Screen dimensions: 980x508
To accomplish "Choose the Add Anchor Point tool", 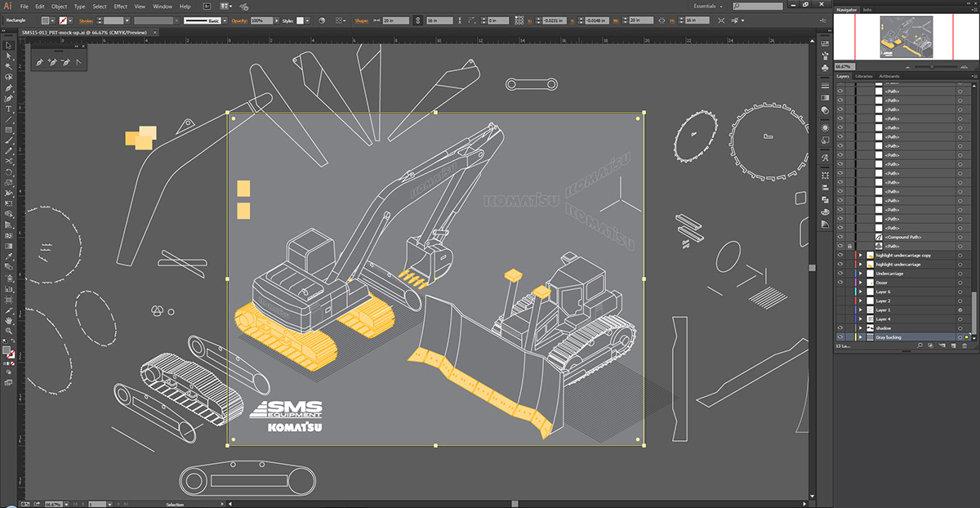I will pyautogui.click(x=52, y=61).
